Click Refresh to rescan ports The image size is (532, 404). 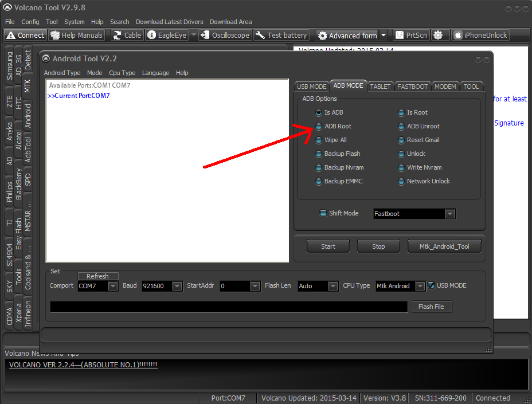[x=97, y=276]
